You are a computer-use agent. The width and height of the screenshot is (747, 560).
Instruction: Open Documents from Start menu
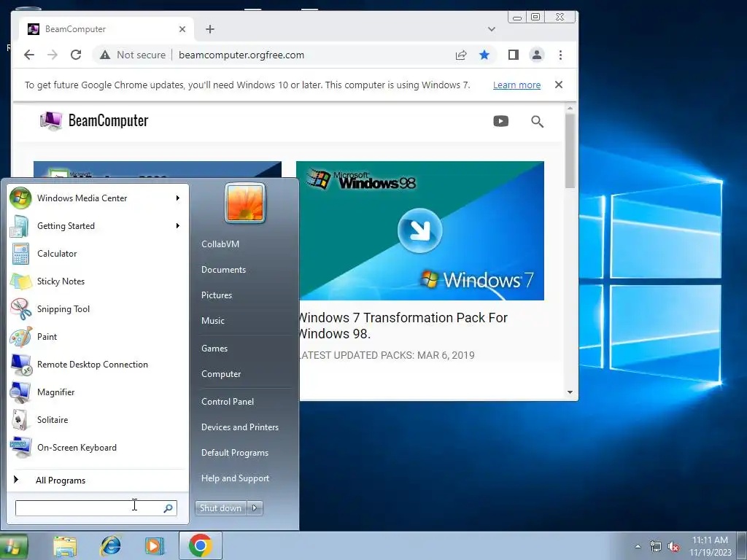pos(223,270)
